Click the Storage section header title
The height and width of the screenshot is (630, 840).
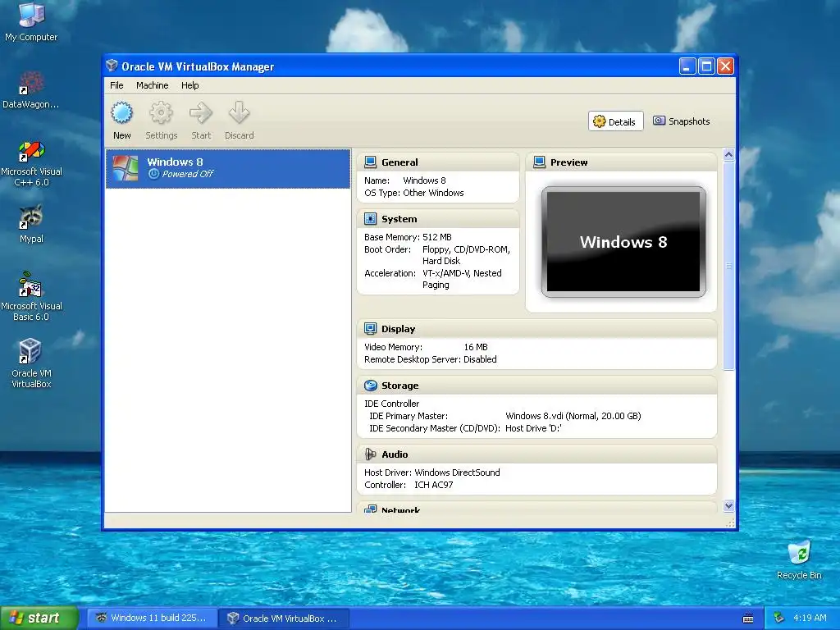[399, 386]
